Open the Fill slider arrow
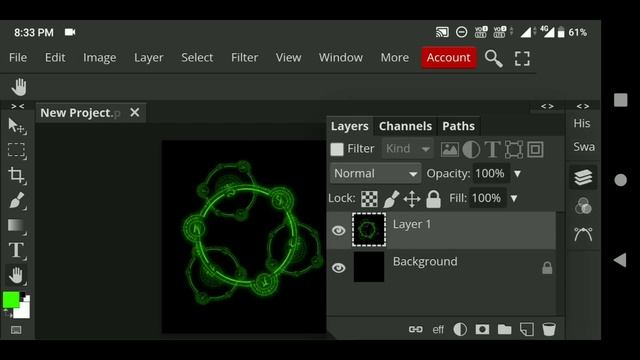 coord(514,199)
